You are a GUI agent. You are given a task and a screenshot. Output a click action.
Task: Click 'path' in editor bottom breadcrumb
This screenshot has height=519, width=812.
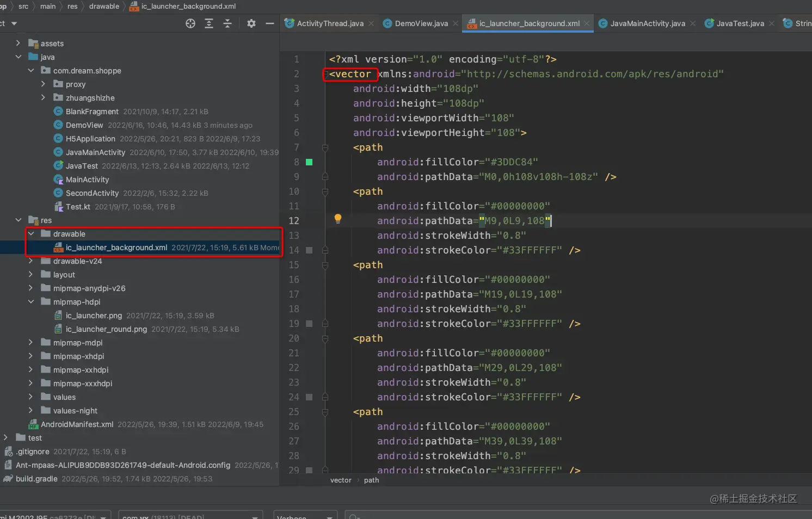click(x=371, y=480)
